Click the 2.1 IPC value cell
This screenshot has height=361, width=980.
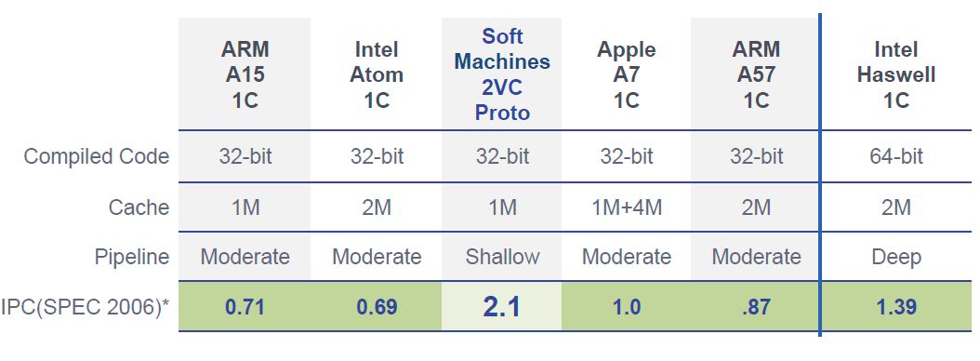tap(502, 306)
